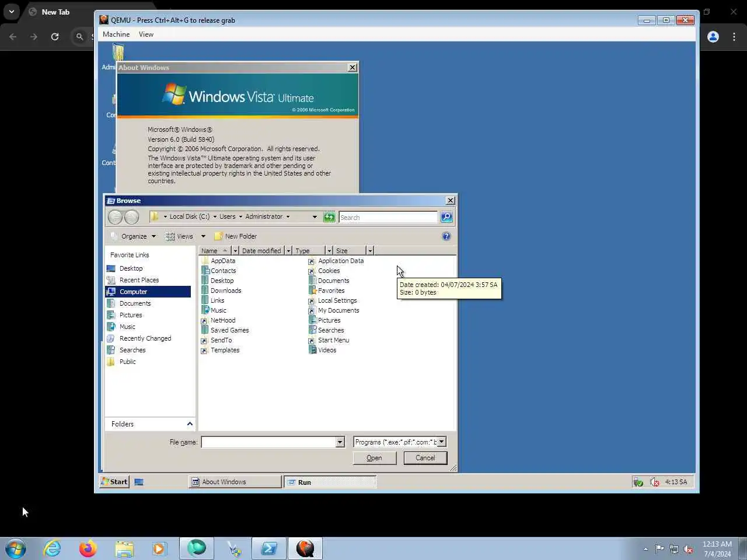Click the folder icon in address bar
Image resolution: width=747 pixels, height=560 pixels.
155,216
